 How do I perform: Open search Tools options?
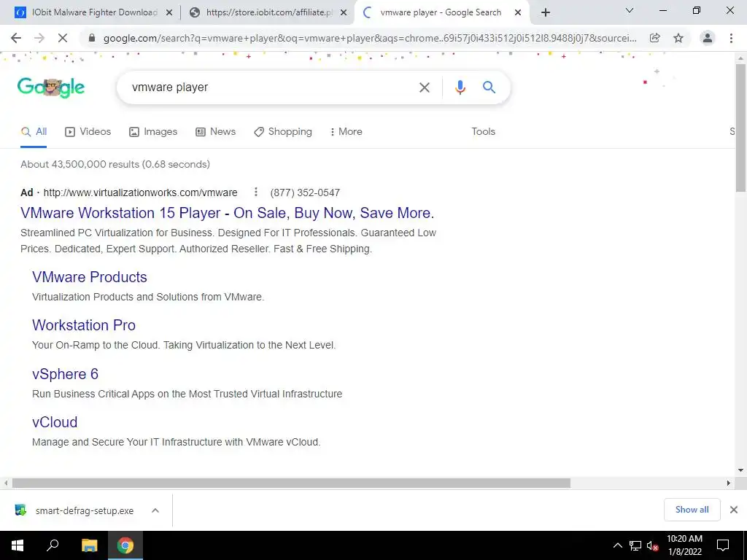pyautogui.click(x=483, y=131)
